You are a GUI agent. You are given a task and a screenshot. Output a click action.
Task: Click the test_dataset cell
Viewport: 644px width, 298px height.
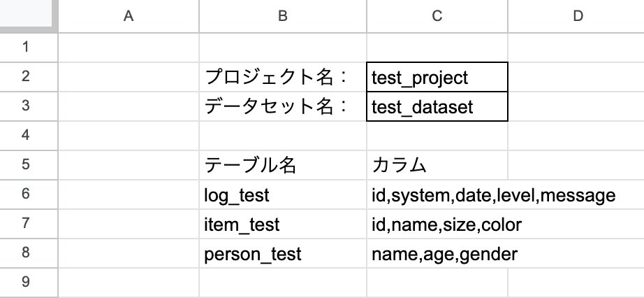click(437, 106)
